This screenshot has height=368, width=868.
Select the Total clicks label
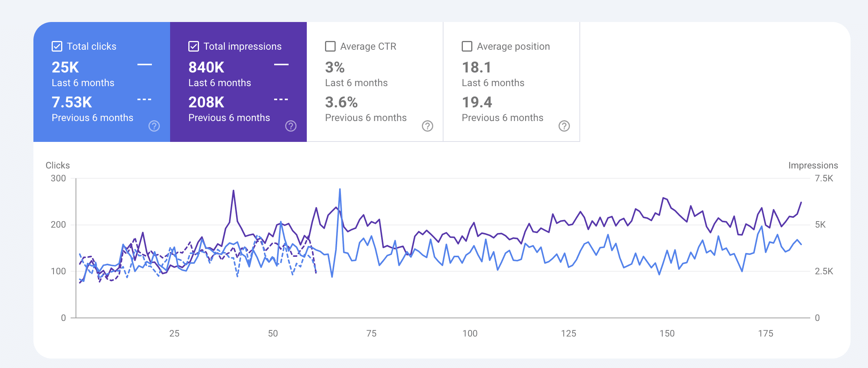(x=92, y=46)
